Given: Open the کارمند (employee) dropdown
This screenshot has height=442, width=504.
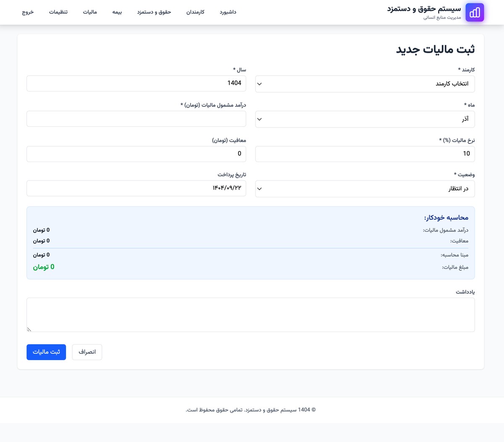Looking at the screenshot, I should point(365,84).
